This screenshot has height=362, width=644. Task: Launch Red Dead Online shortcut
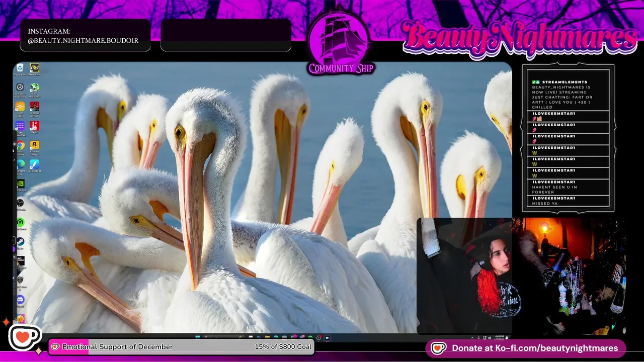pyautogui.click(x=35, y=108)
